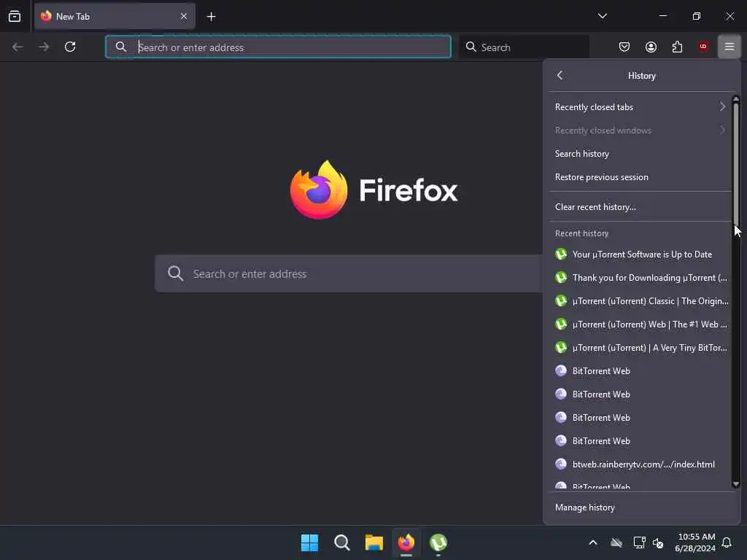Click the Save to Pocket icon
Screen dimensions: 747x560
624,47
